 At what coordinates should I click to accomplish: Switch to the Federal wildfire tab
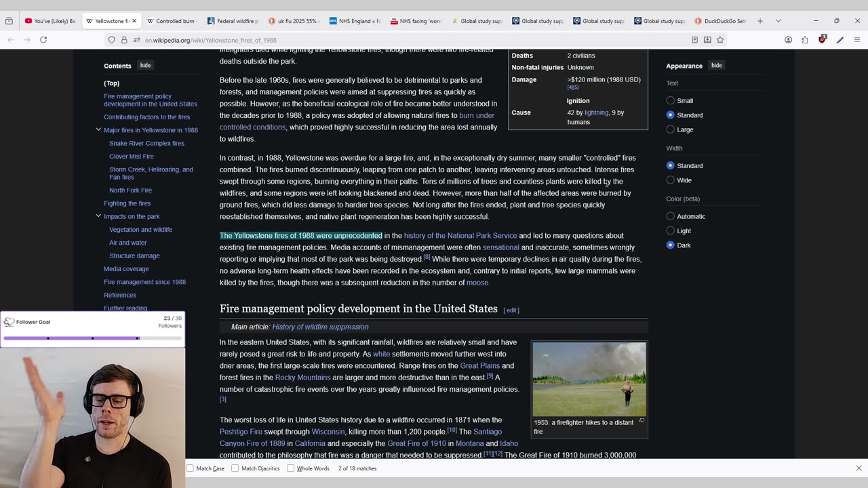[x=232, y=21]
